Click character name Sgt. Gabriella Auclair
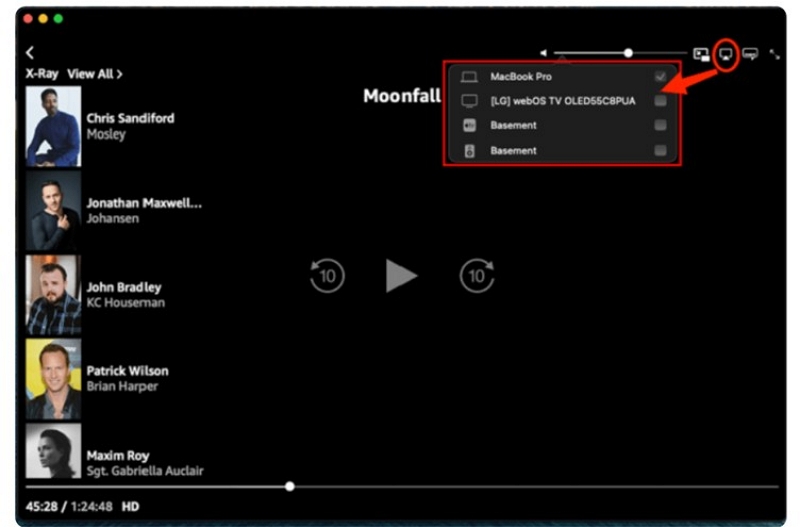This screenshot has height=527, width=800. (145, 470)
